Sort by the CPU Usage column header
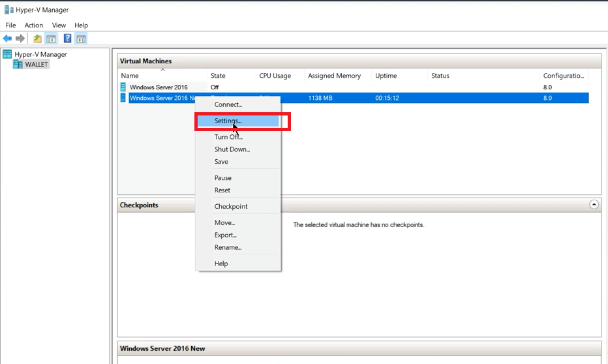The height and width of the screenshot is (364, 608). pyautogui.click(x=281, y=76)
